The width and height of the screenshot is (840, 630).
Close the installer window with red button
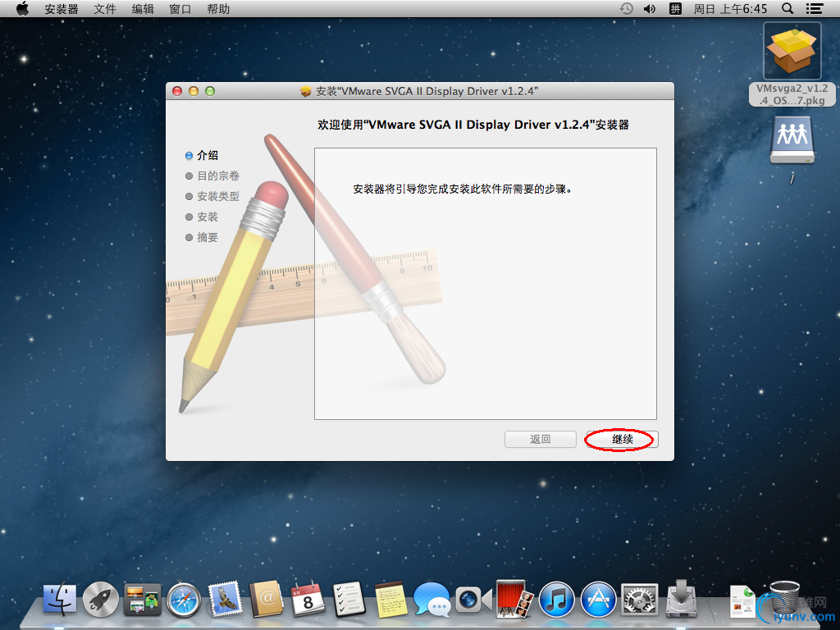click(x=177, y=92)
